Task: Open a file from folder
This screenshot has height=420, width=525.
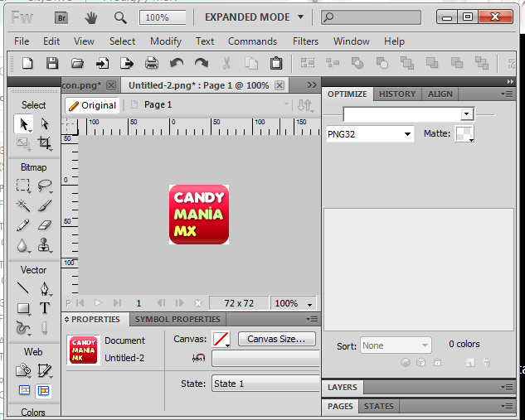Action: click(x=77, y=63)
